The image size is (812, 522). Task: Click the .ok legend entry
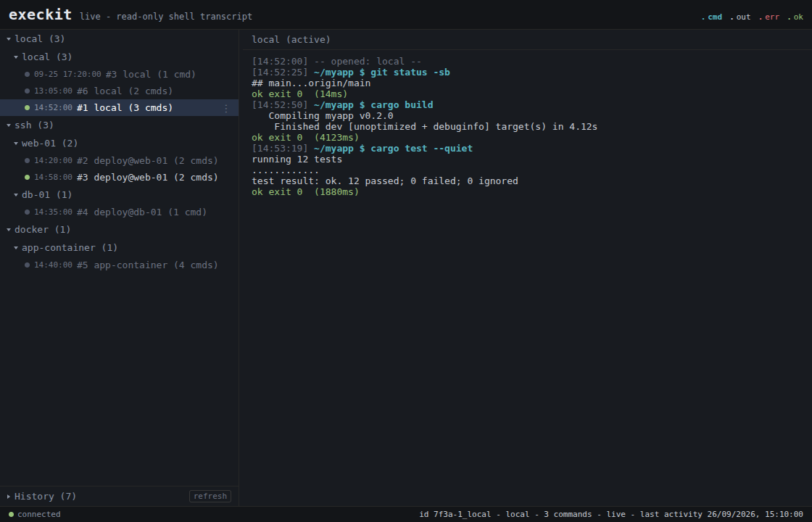click(x=795, y=17)
